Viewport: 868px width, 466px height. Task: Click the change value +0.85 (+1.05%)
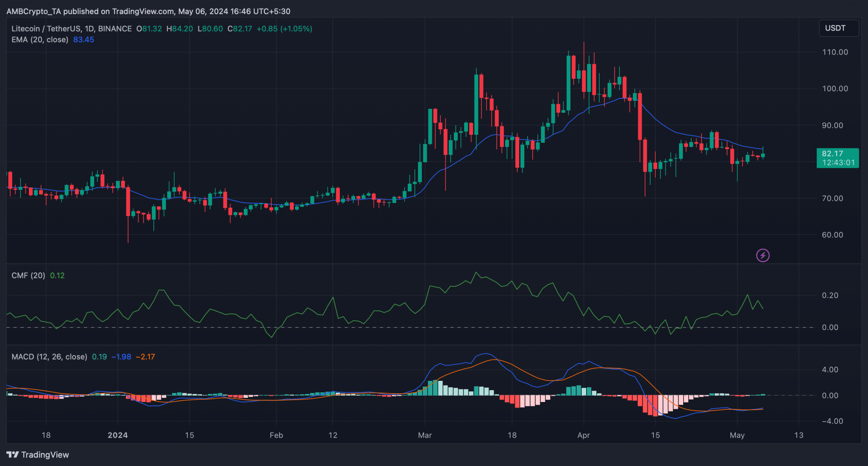point(284,28)
